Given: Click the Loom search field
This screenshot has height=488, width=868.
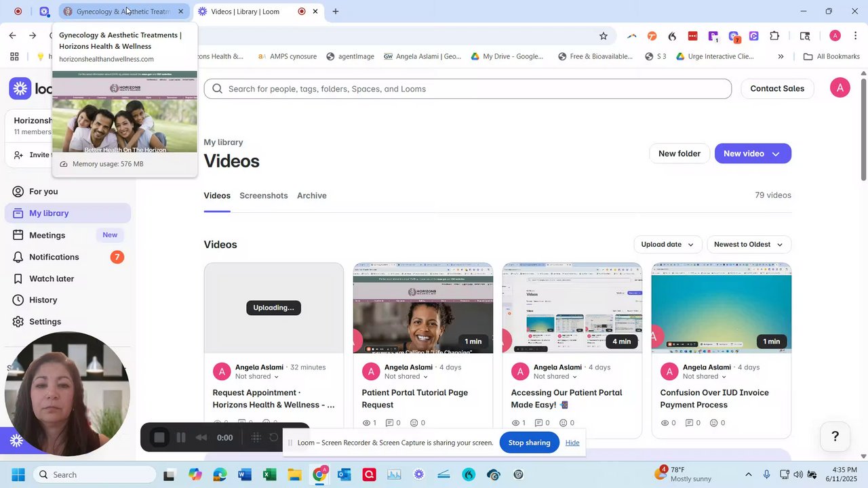Looking at the screenshot, I should [468, 89].
